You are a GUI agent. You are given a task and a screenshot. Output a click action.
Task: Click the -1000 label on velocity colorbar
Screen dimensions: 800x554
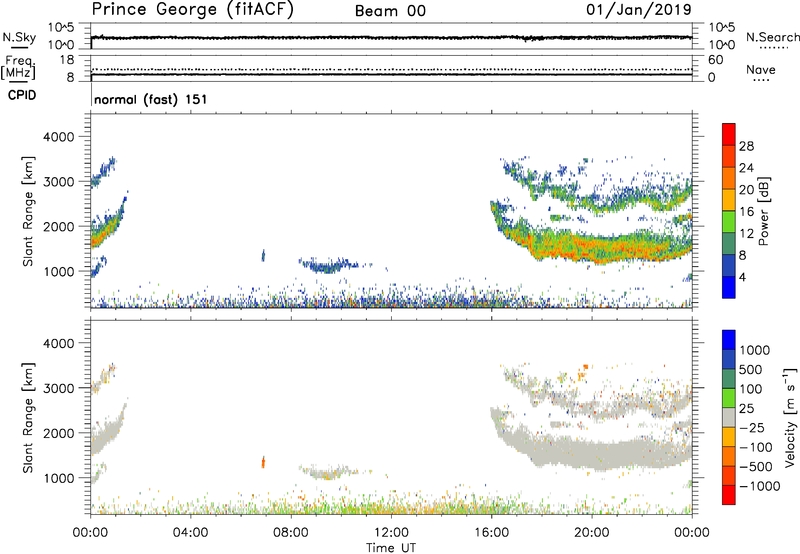(x=760, y=486)
